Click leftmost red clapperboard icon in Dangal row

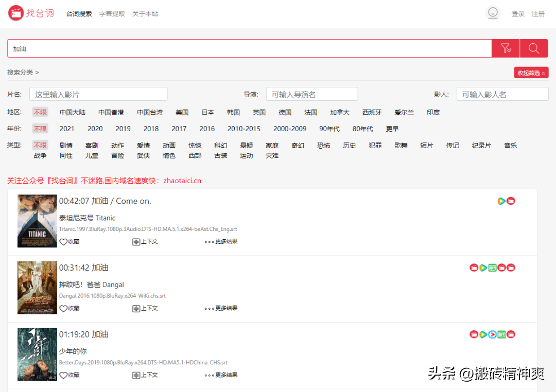point(474,268)
